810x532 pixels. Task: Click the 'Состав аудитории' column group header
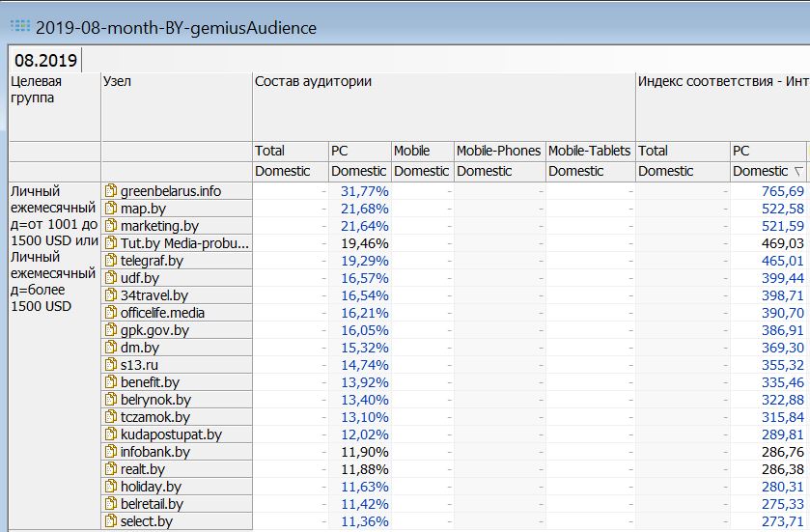click(x=313, y=82)
